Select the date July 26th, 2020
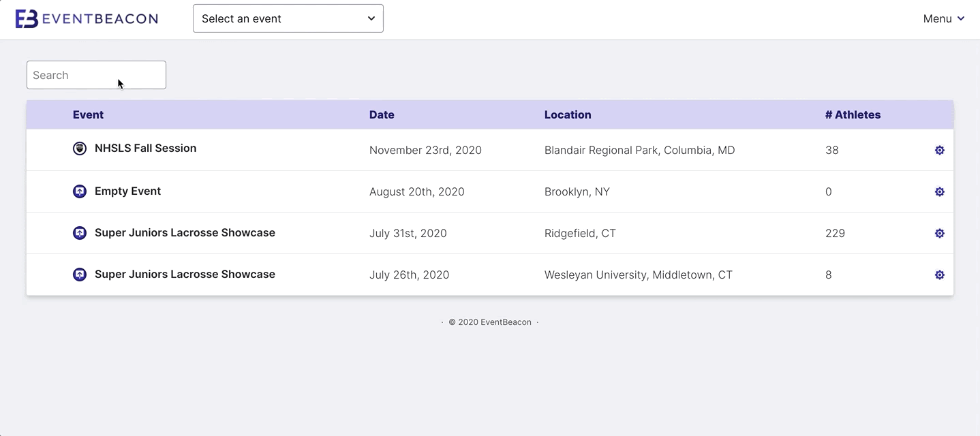This screenshot has width=980, height=436. click(410, 275)
